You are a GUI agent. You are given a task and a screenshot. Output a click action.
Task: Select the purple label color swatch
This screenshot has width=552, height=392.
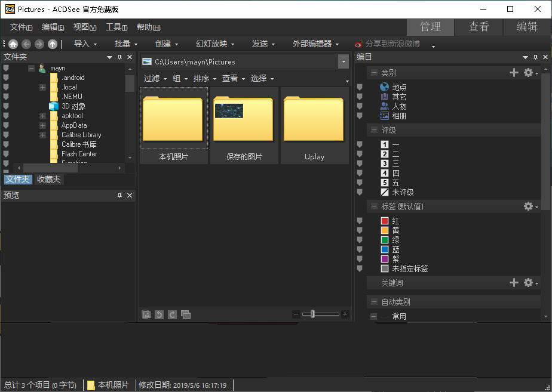click(385, 259)
